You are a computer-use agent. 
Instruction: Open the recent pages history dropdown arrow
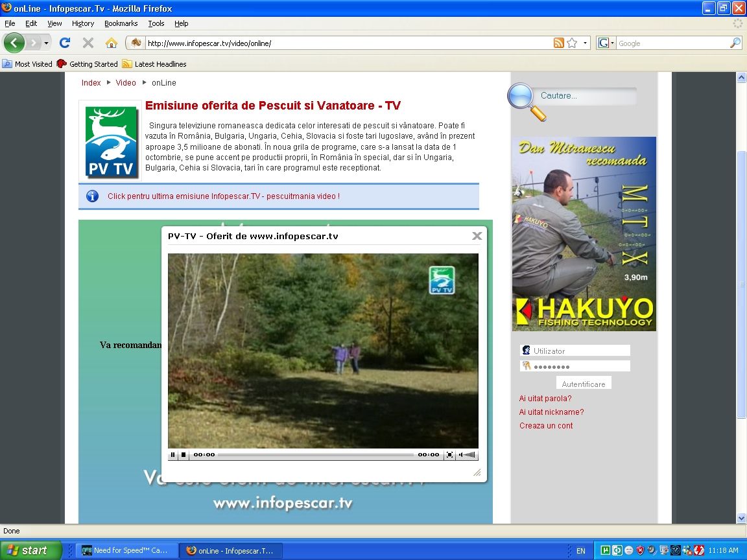click(x=46, y=43)
